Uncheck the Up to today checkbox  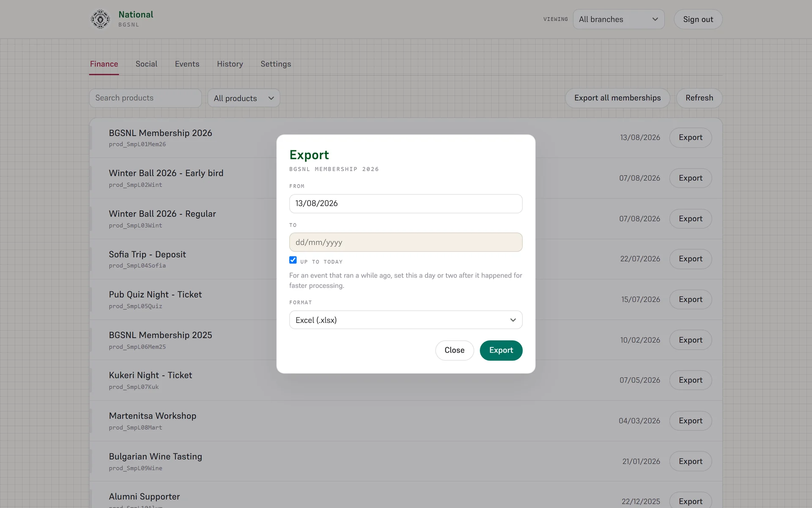tap(293, 260)
